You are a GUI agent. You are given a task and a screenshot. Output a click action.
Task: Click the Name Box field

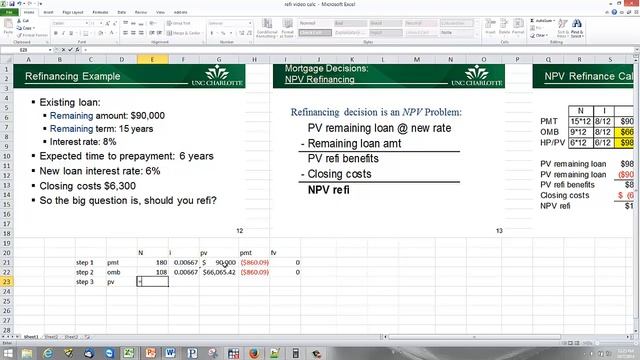coord(24,50)
